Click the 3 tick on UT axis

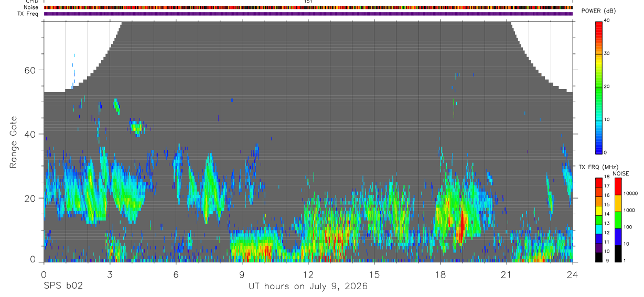110,274
